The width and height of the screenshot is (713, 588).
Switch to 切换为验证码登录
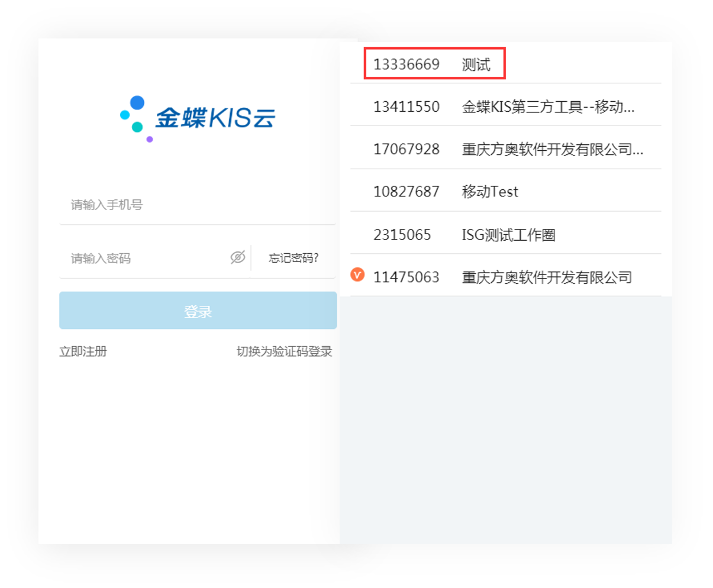(285, 351)
